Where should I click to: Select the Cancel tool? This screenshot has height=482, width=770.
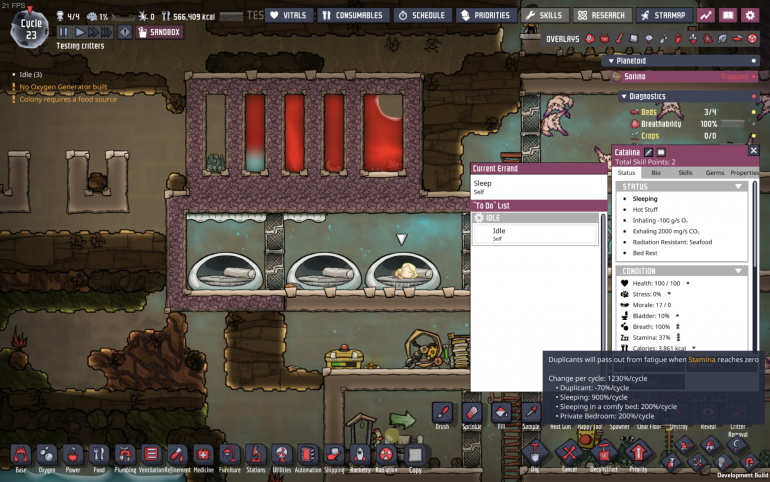569,453
